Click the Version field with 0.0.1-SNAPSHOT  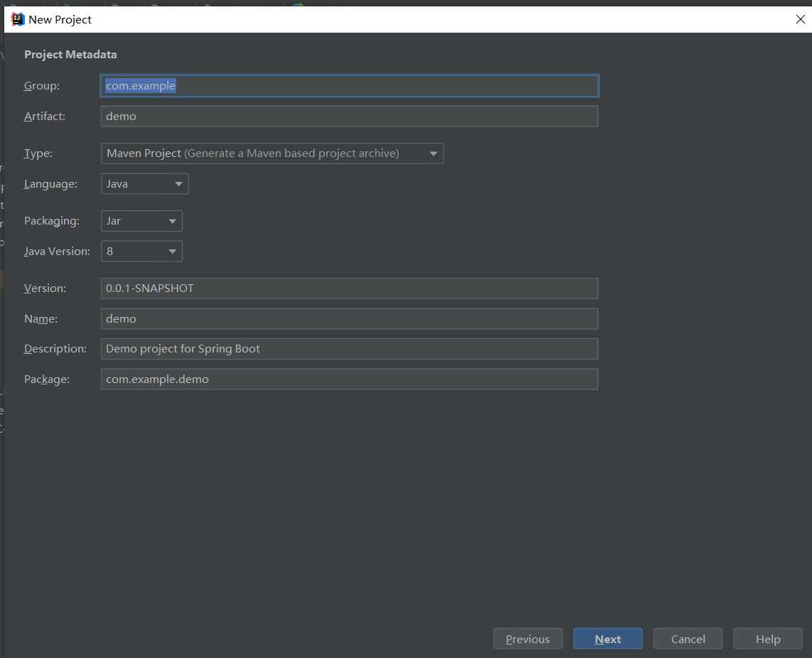click(350, 288)
